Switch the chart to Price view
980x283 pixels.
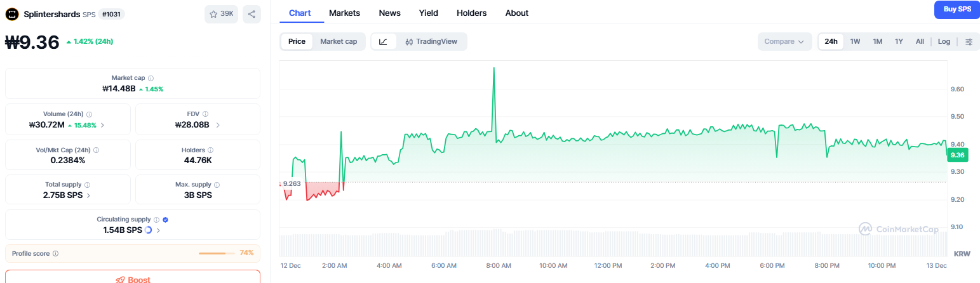(297, 41)
